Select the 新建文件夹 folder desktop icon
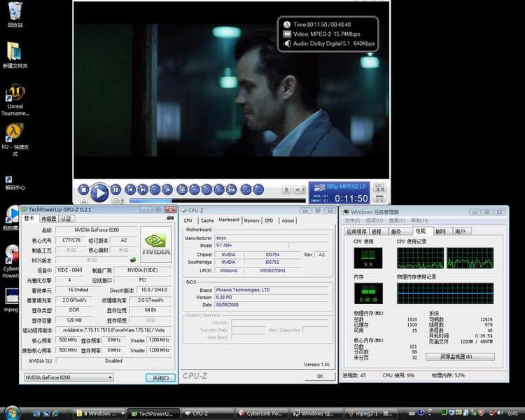The width and height of the screenshot is (525, 420). (x=15, y=55)
